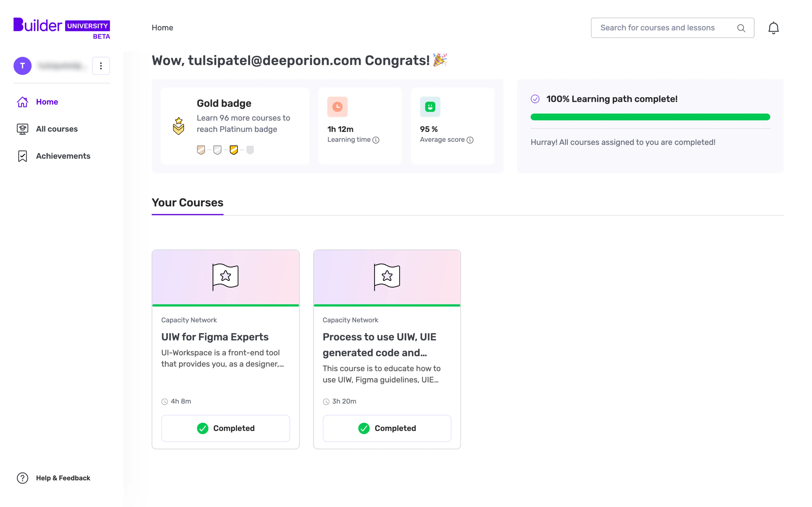This screenshot has width=812, height=507.
Task: Click the search magnifier icon
Action: point(741,28)
